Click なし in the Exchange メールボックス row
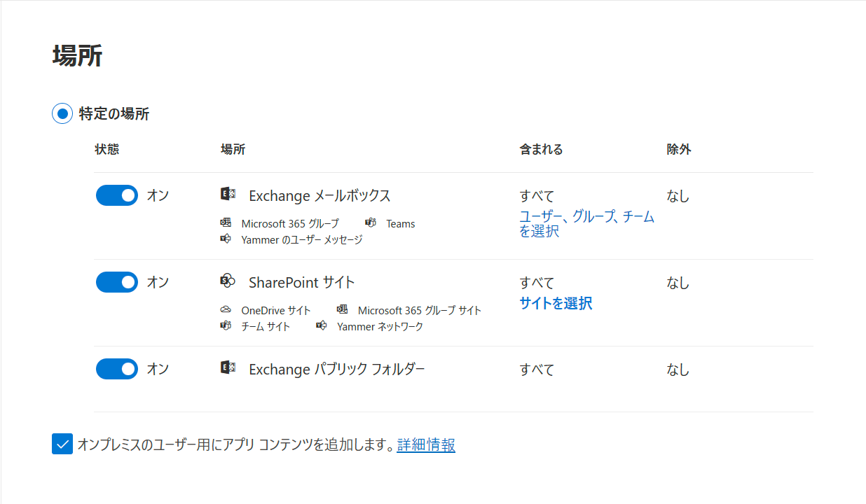This screenshot has height=504, width=866. click(678, 196)
